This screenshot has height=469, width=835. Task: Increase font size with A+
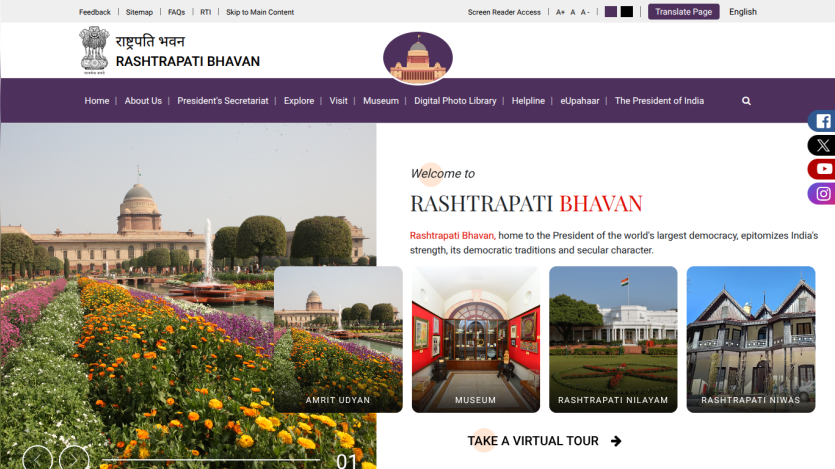pyautogui.click(x=560, y=12)
